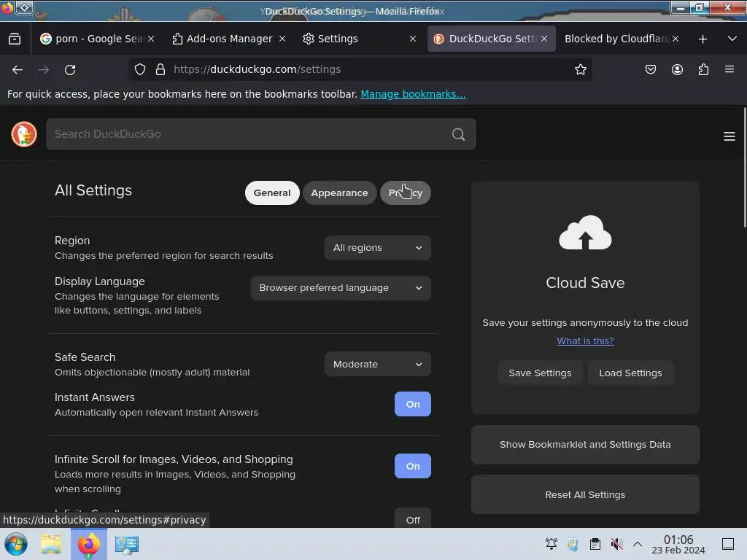Click the clipboard tray icon
Screen dimensions: 747x560
point(595,544)
